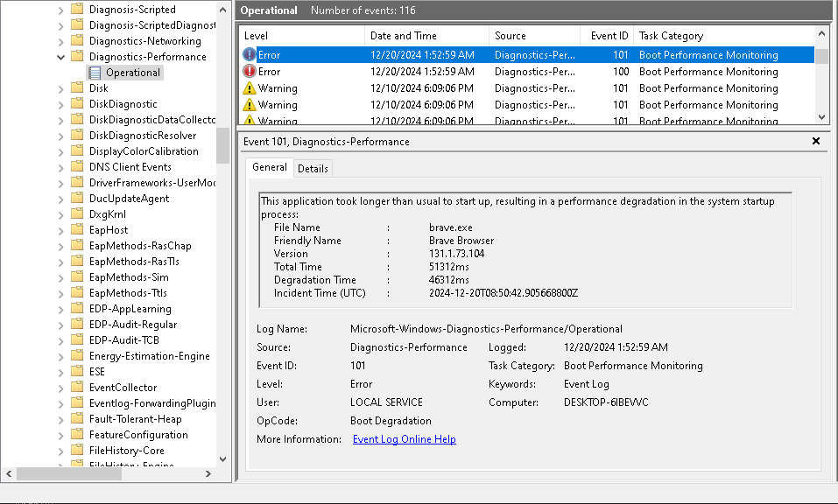Click the warning icon of first 6:09:06 PM row

pos(249,88)
